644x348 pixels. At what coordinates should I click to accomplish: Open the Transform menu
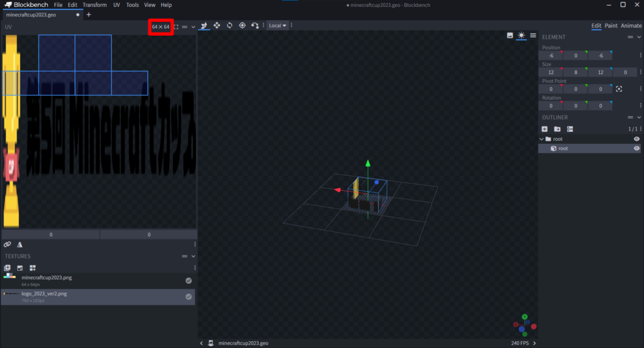tap(94, 5)
